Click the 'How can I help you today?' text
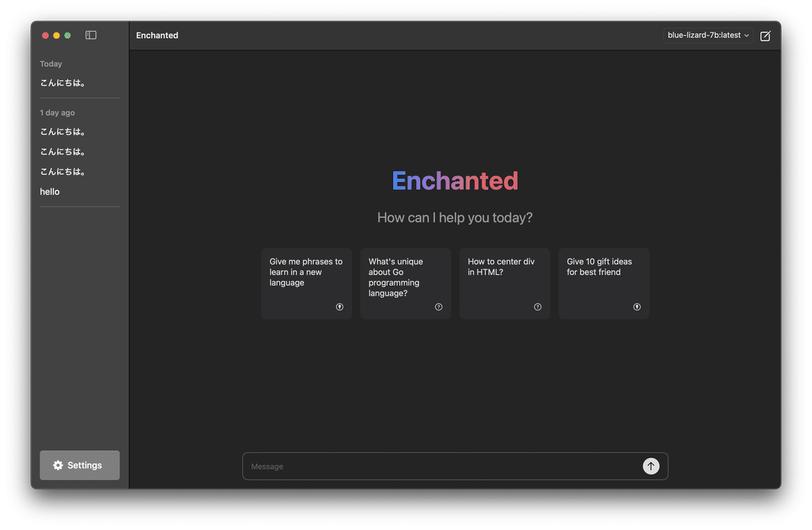The width and height of the screenshot is (812, 530). coord(455,218)
